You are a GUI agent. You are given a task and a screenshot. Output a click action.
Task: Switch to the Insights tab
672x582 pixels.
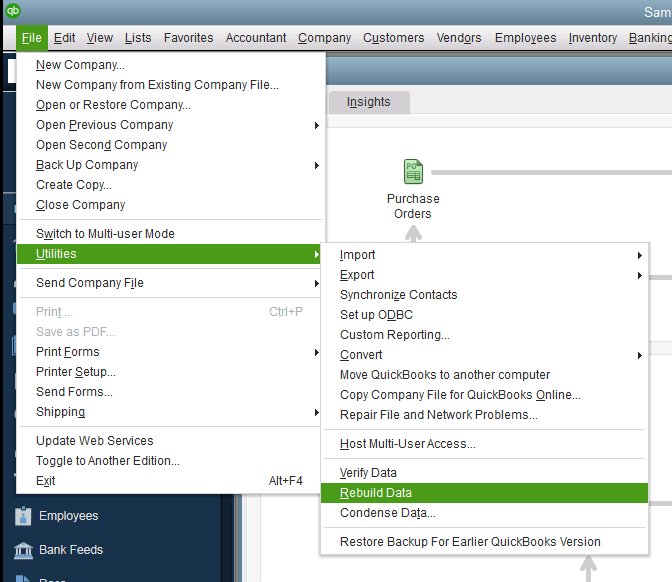[369, 102]
